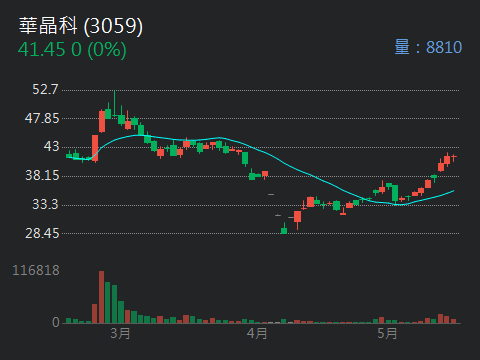This screenshot has height=360, width=480.
Task: Click the 47.85 price axis label
Action: 42,118
